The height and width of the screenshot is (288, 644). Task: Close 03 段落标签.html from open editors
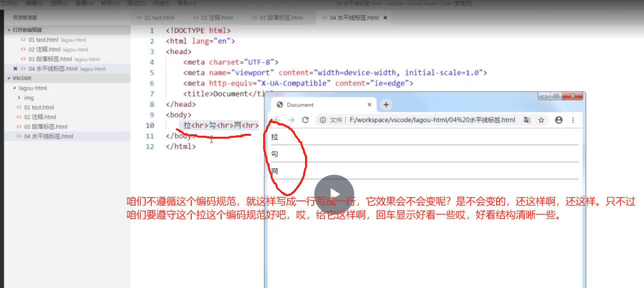coord(15,59)
